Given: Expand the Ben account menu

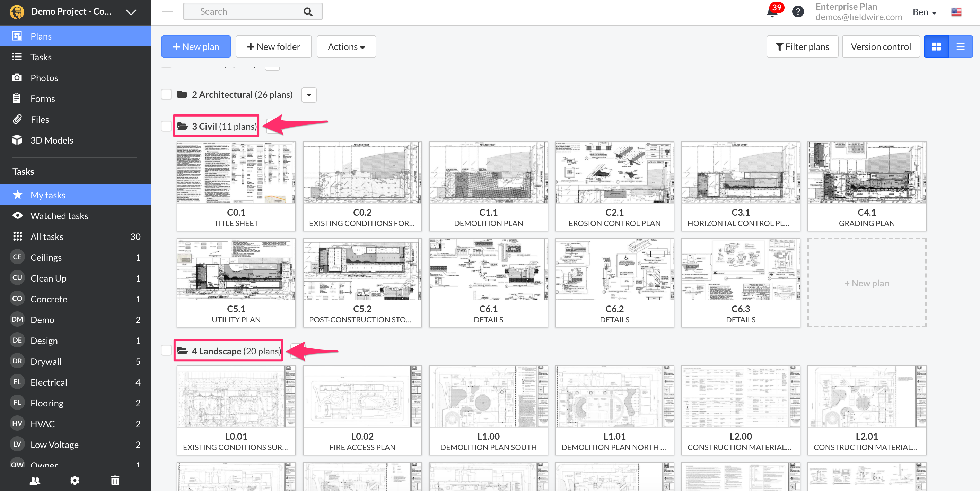Looking at the screenshot, I should click(924, 12).
